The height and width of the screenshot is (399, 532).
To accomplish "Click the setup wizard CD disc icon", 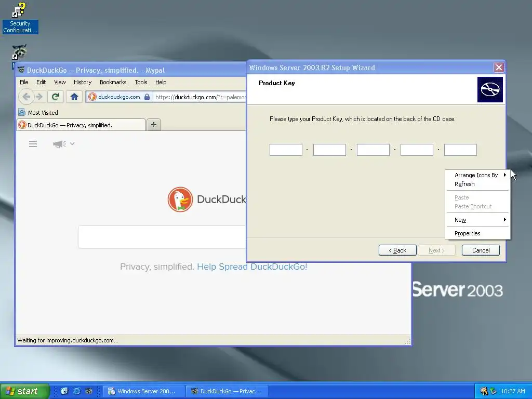I will coord(490,89).
